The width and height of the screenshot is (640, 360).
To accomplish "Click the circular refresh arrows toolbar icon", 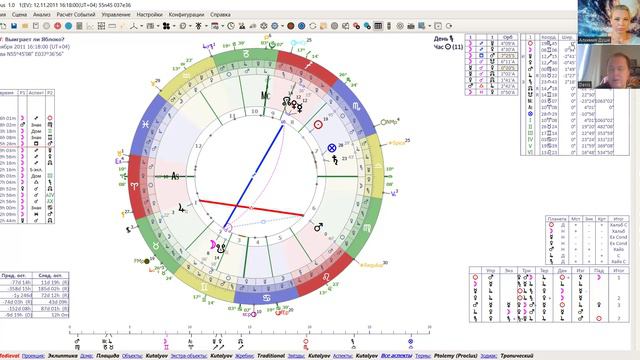I will click(x=313, y=26).
